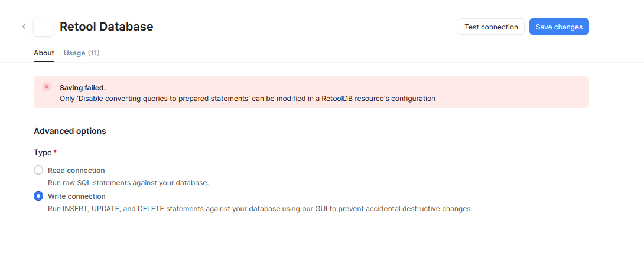Select the Read connection radio button
Screen dimensions: 644x259
(x=38, y=170)
